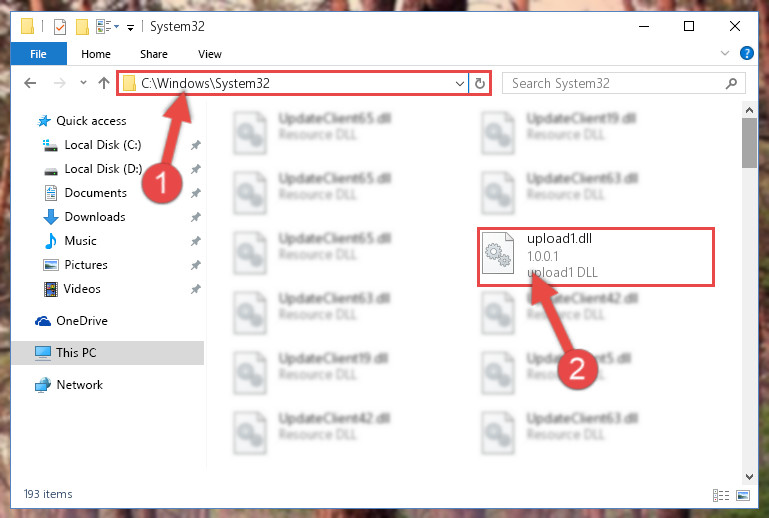The height and width of the screenshot is (518, 769).
Task: Click the New Folder icon in title bar
Action: (82, 26)
